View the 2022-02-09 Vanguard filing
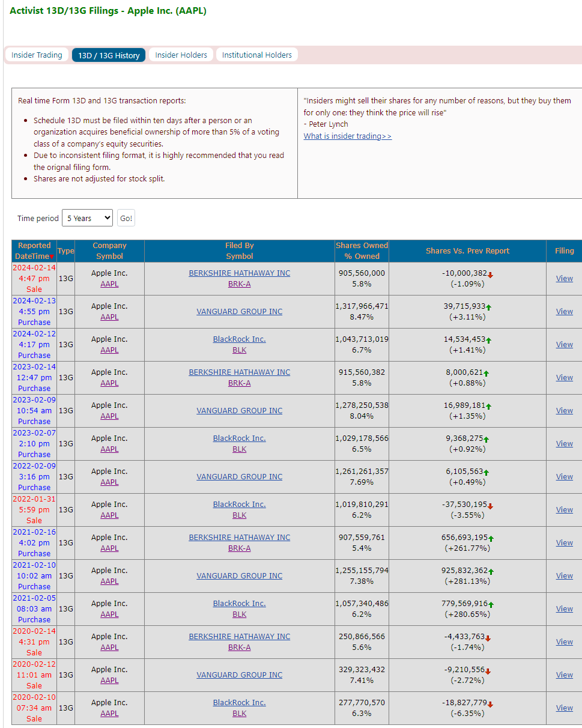 564,477
